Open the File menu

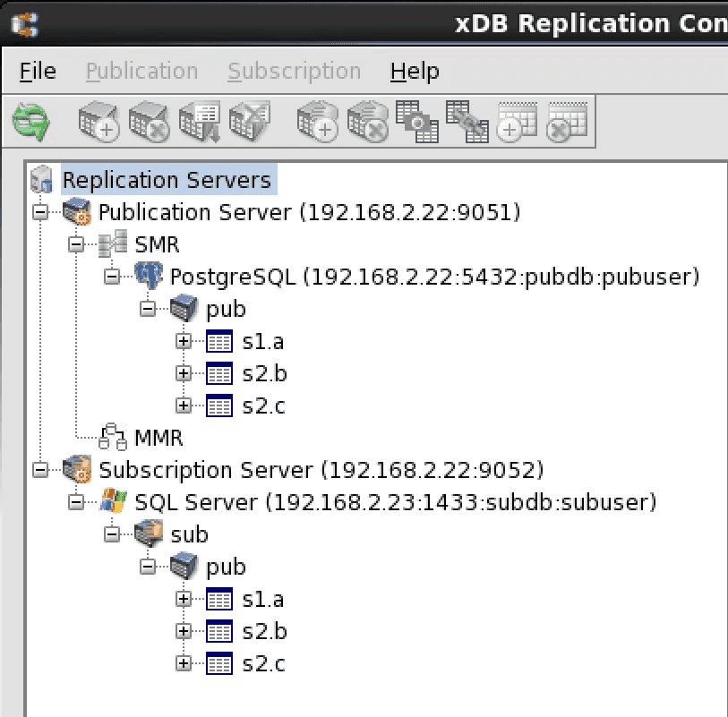(38, 71)
